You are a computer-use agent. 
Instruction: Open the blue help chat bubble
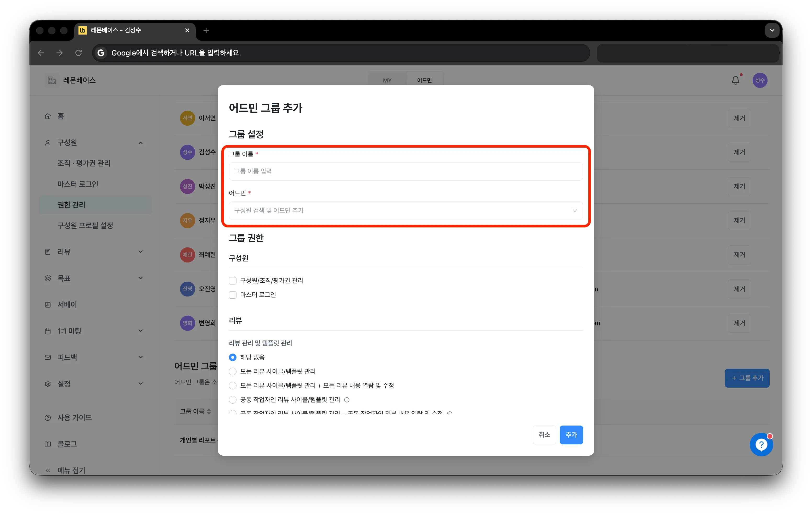coord(761,445)
